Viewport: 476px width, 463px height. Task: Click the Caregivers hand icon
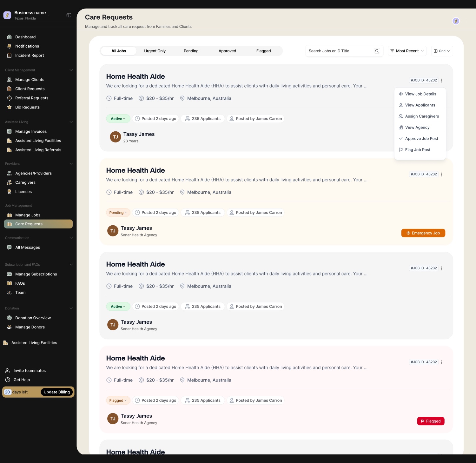click(10, 182)
